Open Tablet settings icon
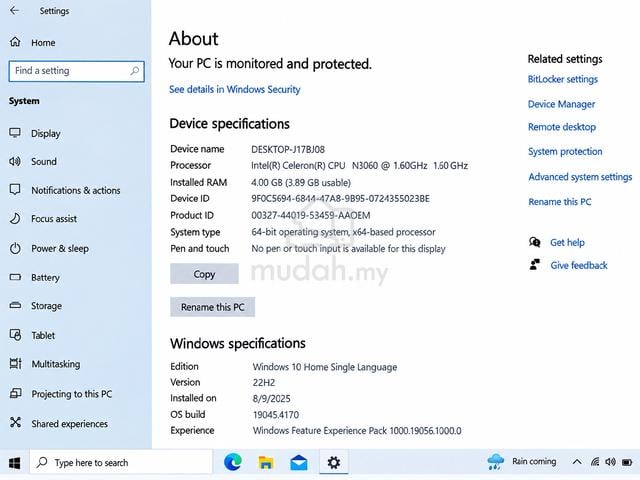 coord(15,335)
